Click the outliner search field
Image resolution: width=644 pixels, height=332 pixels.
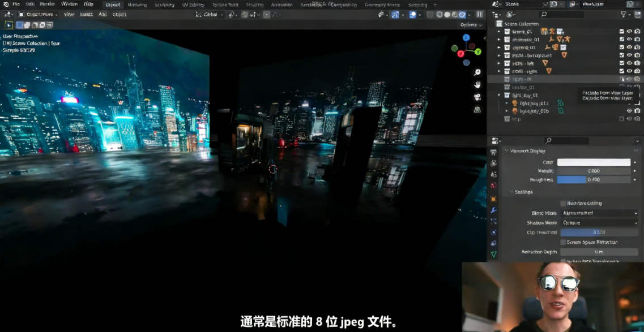tap(562, 14)
